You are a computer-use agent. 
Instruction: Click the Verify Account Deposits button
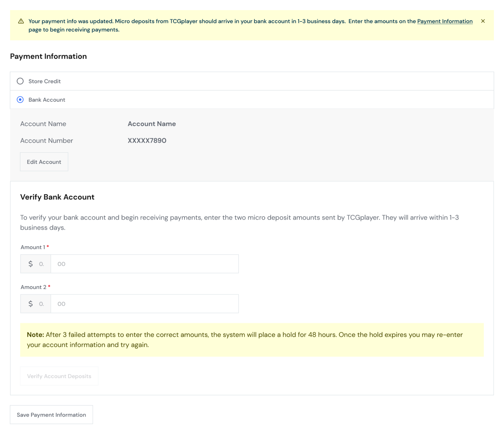(x=59, y=376)
